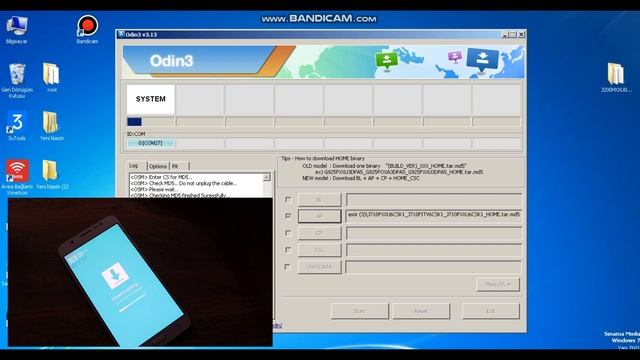Click the Reset button in Odin
640x360 pixels.
pos(421,311)
